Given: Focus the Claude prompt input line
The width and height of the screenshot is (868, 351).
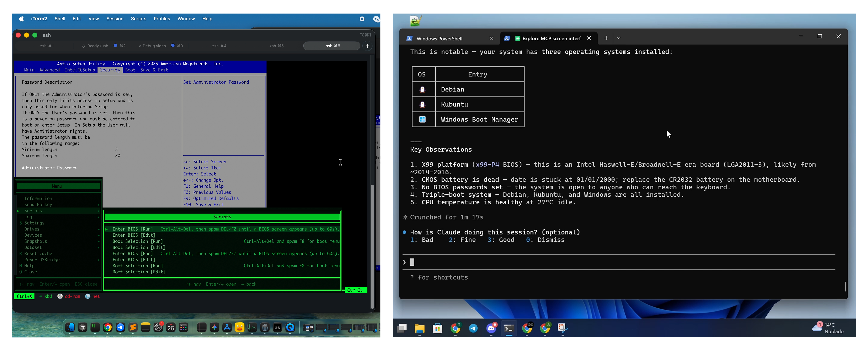Looking at the screenshot, I should coord(619,262).
